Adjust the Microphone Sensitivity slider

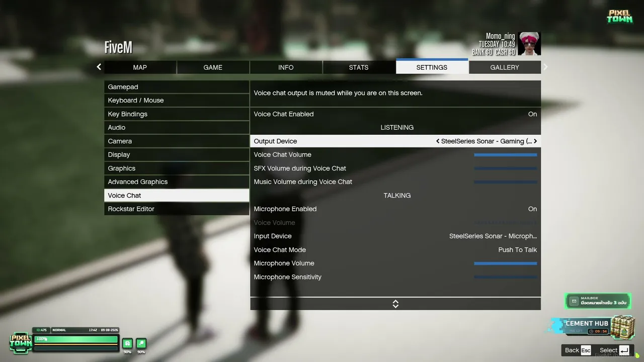(x=506, y=277)
